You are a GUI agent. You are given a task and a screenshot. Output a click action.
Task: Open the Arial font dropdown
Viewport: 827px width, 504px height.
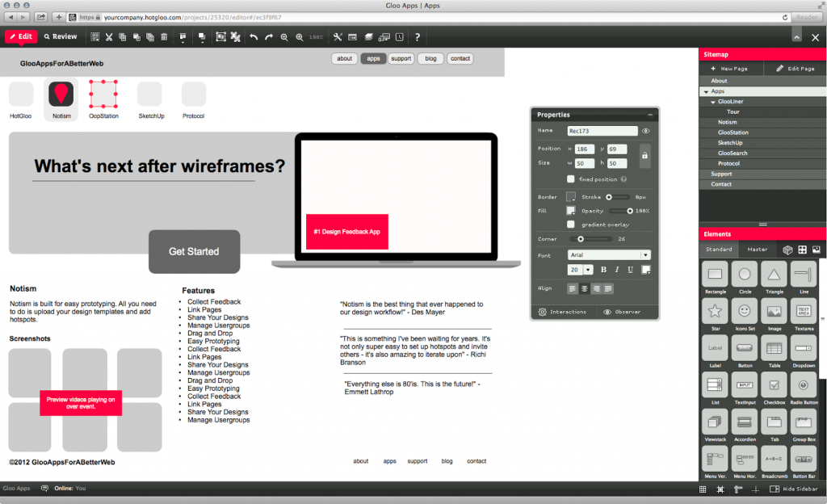click(610, 254)
